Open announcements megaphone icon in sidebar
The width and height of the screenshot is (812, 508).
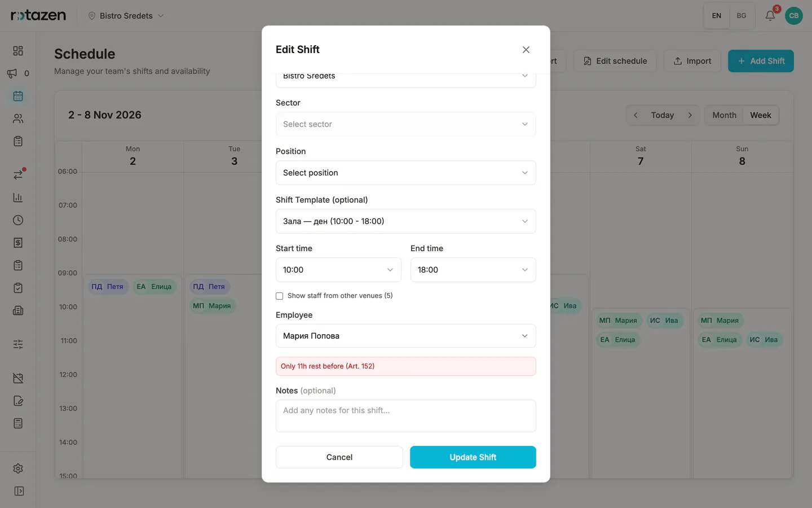(12, 73)
